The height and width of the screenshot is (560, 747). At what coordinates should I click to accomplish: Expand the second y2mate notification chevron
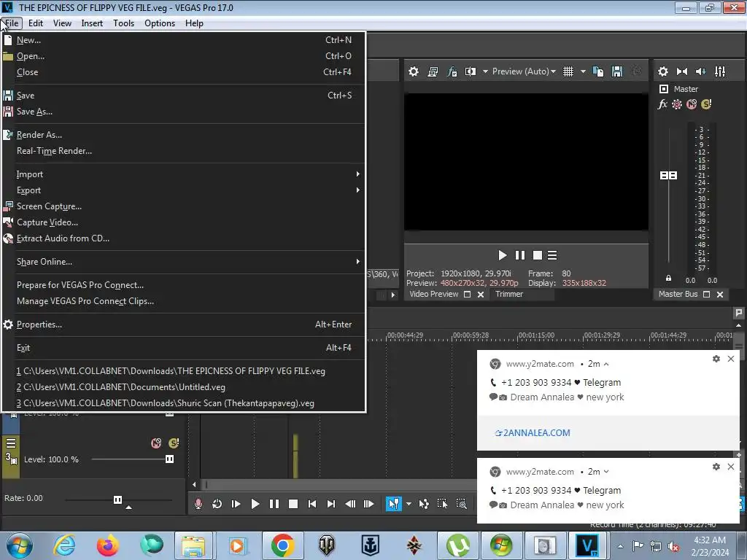click(606, 472)
